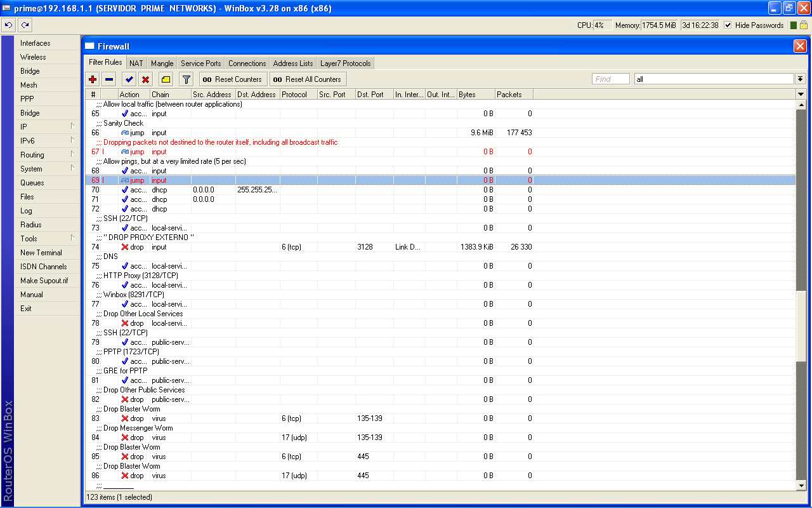Click the red plus Add rule icon

click(93, 79)
